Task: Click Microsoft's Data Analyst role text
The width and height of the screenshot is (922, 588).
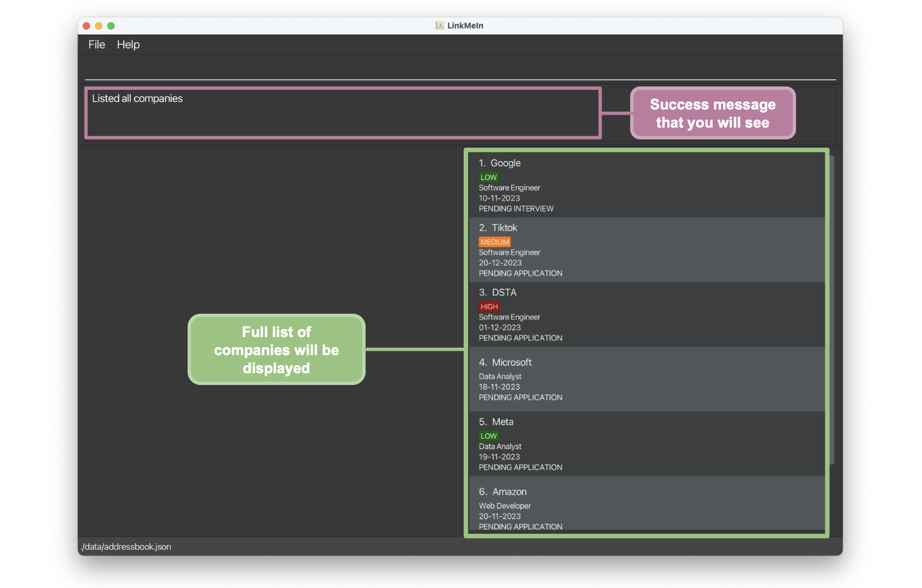Action: pyautogui.click(x=500, y=376)
